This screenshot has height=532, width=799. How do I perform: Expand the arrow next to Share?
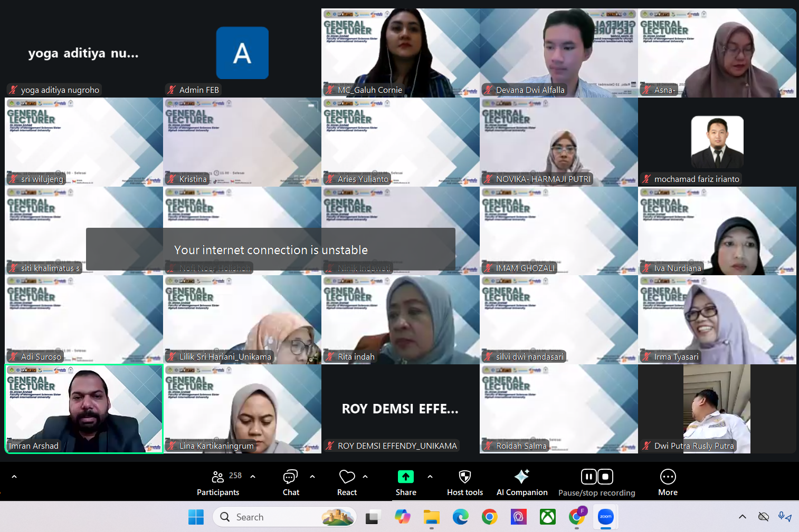[x=430, y=477]
